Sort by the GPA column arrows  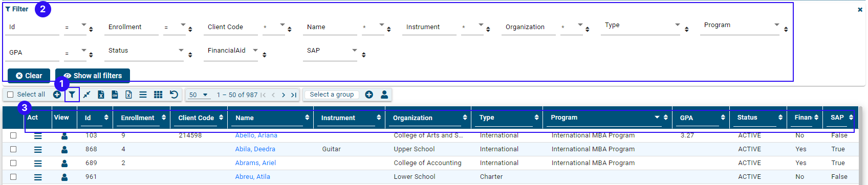point(723,118)
